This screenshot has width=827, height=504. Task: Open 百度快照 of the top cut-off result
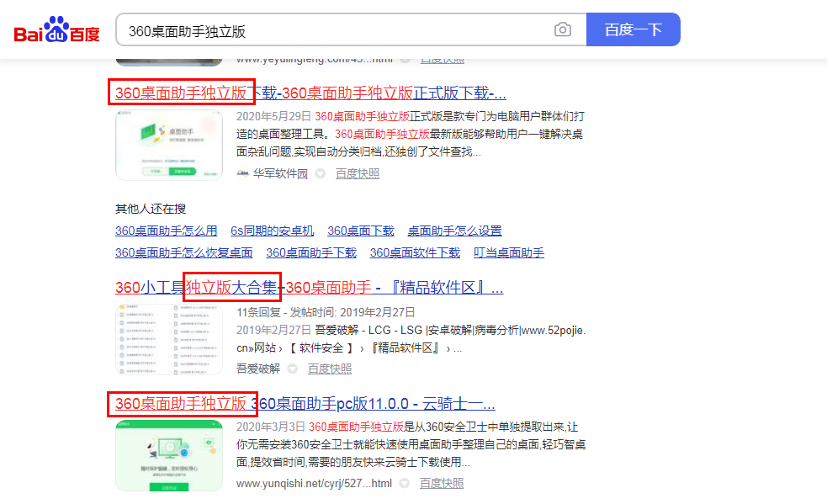pos(442,61)
